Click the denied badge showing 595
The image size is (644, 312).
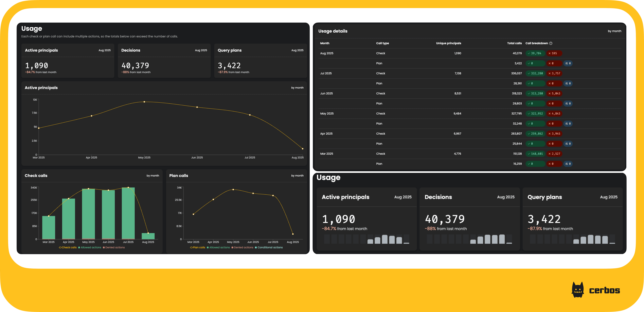click(x=554, y=53)
